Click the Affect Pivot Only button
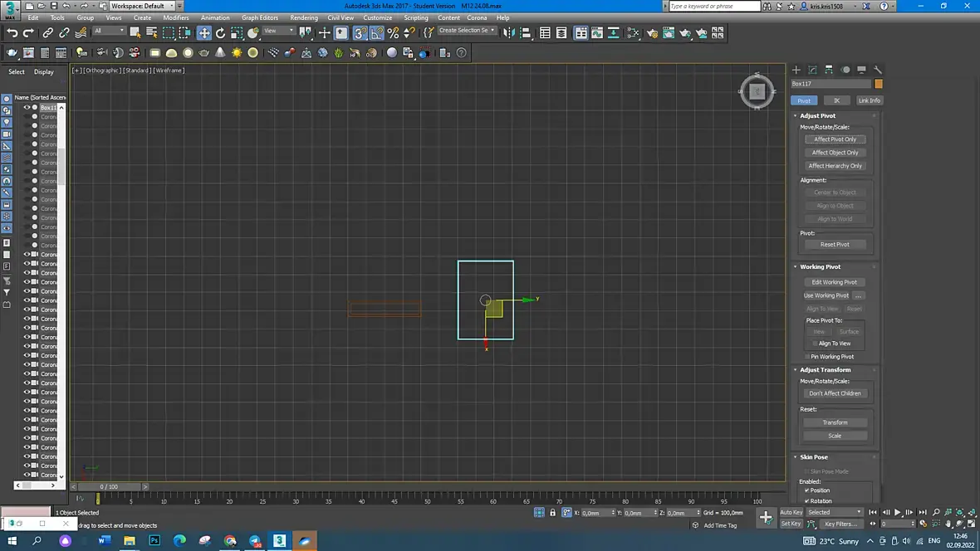 pyautogui.click(x=835, y=139)
